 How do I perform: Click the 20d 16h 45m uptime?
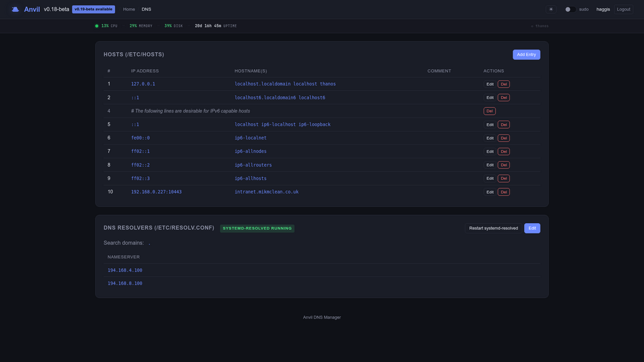[216, 26]
